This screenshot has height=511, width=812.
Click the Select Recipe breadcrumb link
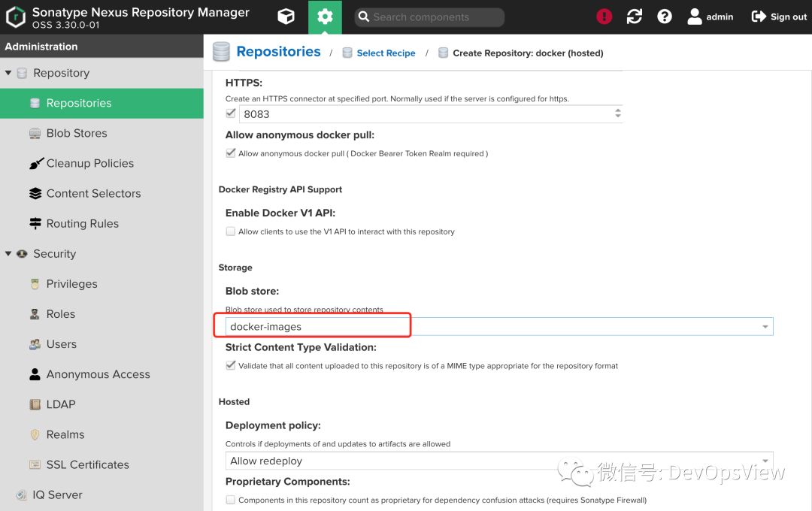coord(386,53)
